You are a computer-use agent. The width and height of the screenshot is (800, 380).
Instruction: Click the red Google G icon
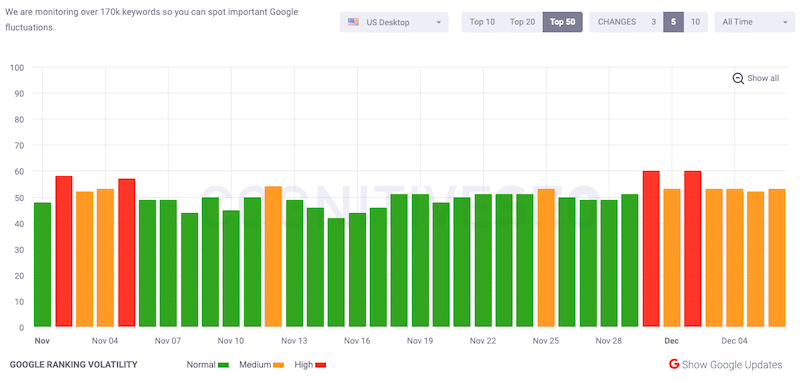coord(674,364)
